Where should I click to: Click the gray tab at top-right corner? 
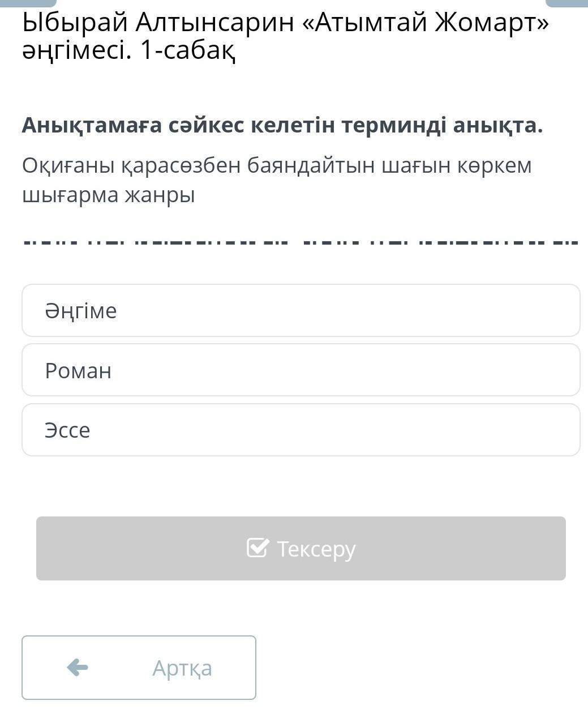point(566,3)
